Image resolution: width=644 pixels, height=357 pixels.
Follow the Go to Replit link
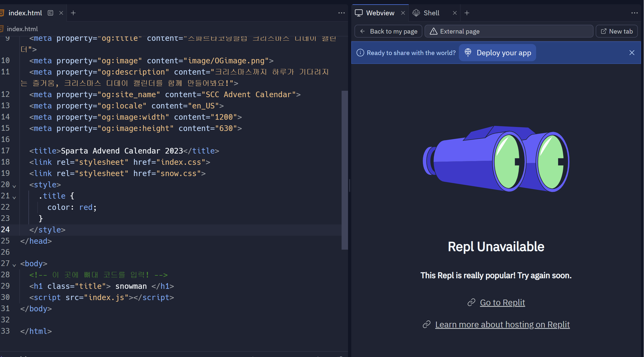pyautogui.click(x=502, y=303)
